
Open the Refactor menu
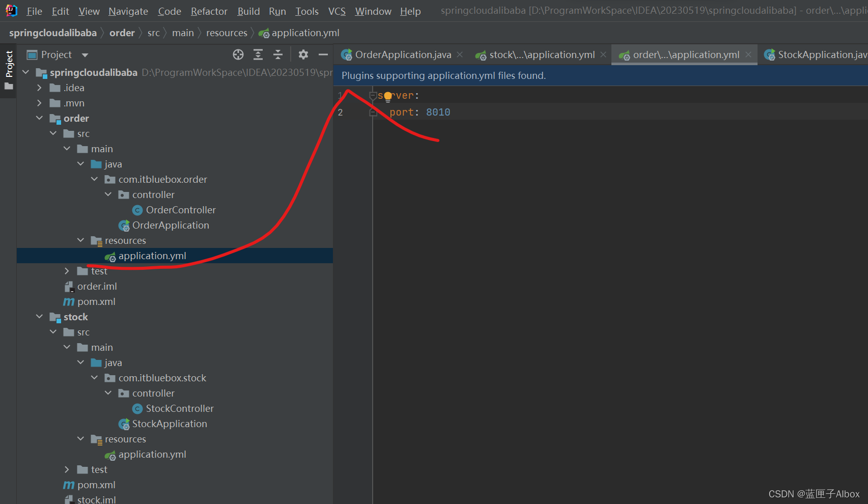tap(209, 11)
